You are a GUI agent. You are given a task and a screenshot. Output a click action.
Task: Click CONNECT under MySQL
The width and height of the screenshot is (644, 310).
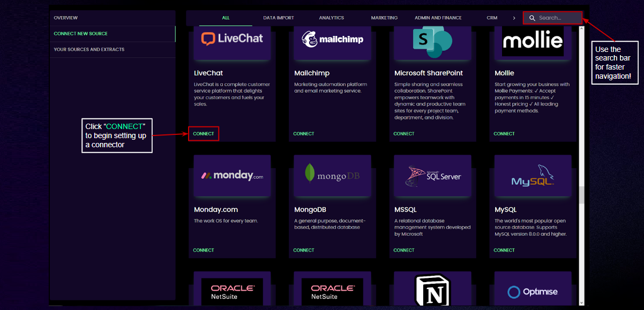coord(504,250)
